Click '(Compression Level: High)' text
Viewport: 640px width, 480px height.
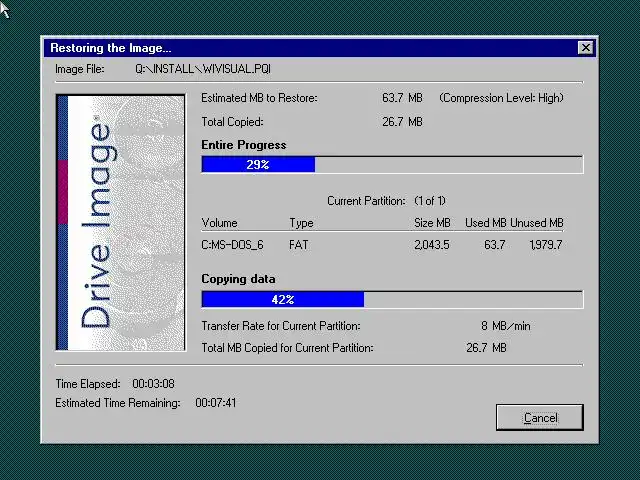pyautogui.click(x=501, y=98)
